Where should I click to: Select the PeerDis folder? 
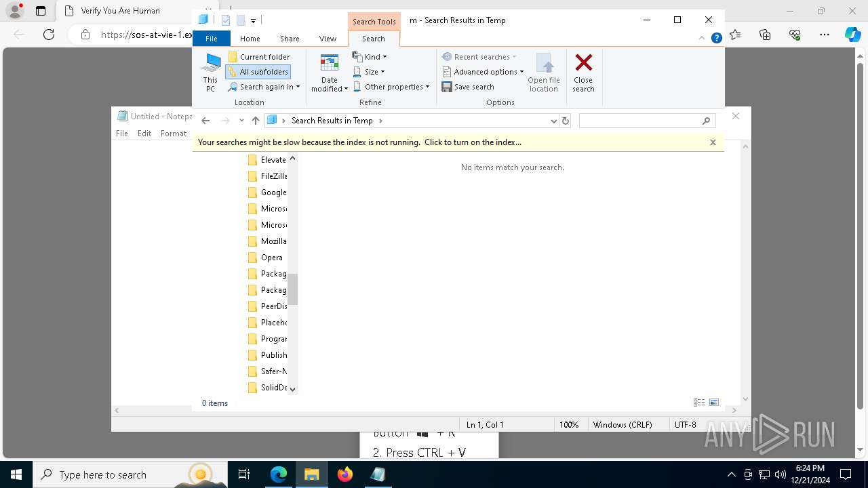point(267,306)
